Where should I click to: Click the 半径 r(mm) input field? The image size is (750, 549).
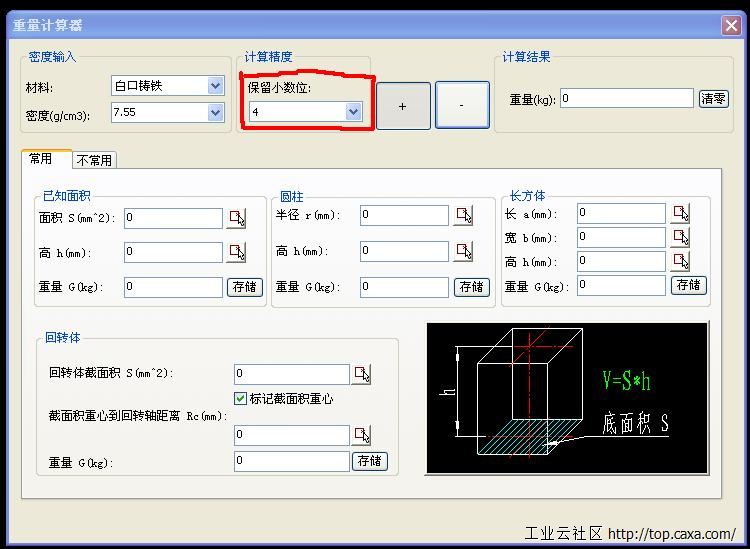[404, 215]
